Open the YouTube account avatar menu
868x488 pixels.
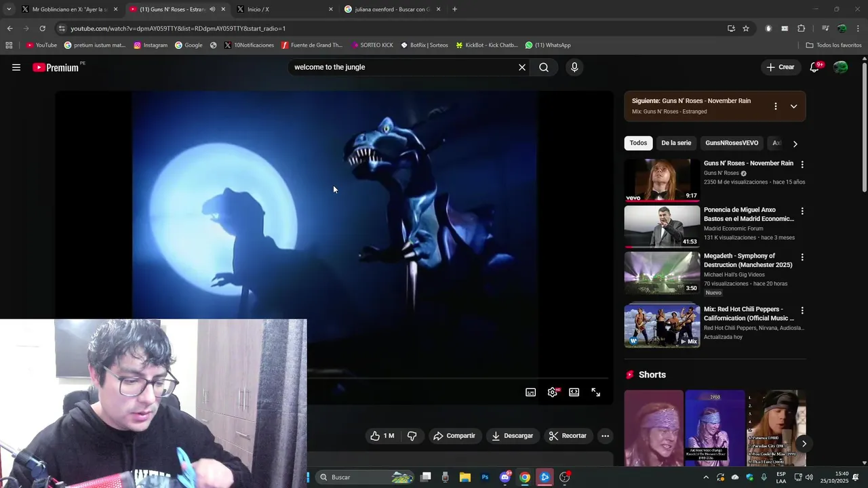[841, 67]
